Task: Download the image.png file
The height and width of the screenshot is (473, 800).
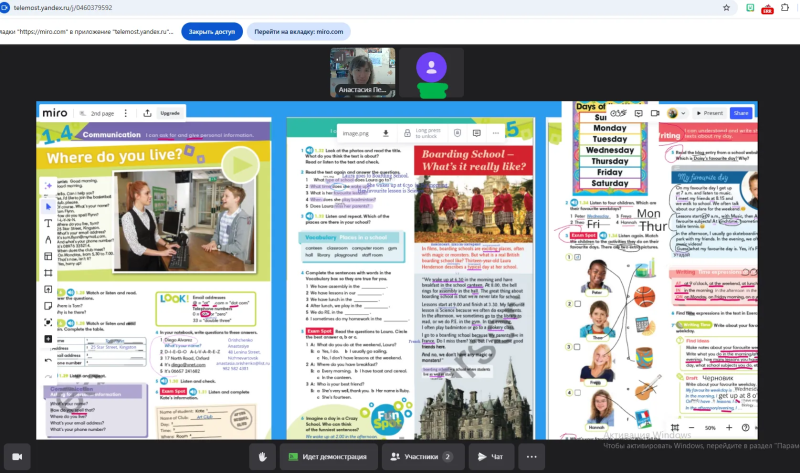Action: point(386,133)
